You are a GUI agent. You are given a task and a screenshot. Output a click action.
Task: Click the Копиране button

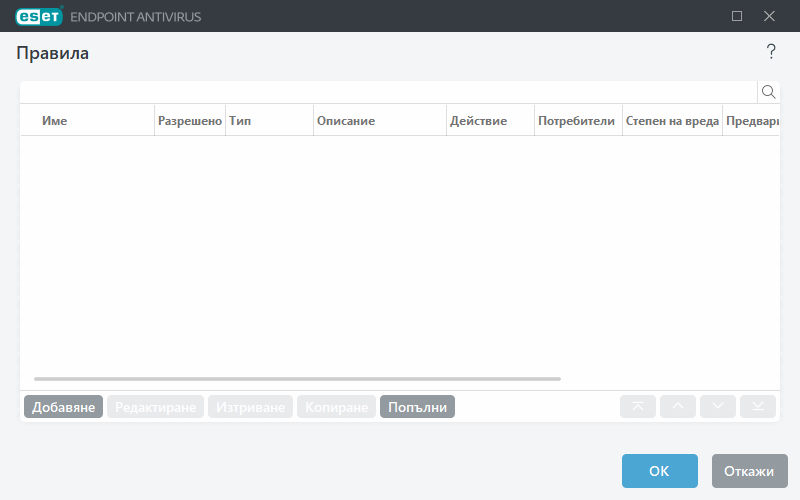tap(336, 407)
